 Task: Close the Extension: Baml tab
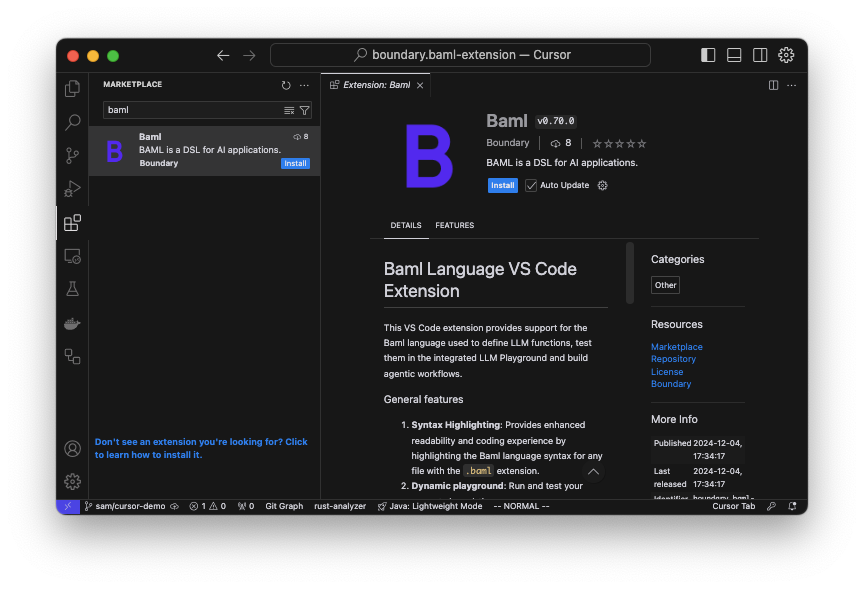pyautogui.click(x=420, y=85)
